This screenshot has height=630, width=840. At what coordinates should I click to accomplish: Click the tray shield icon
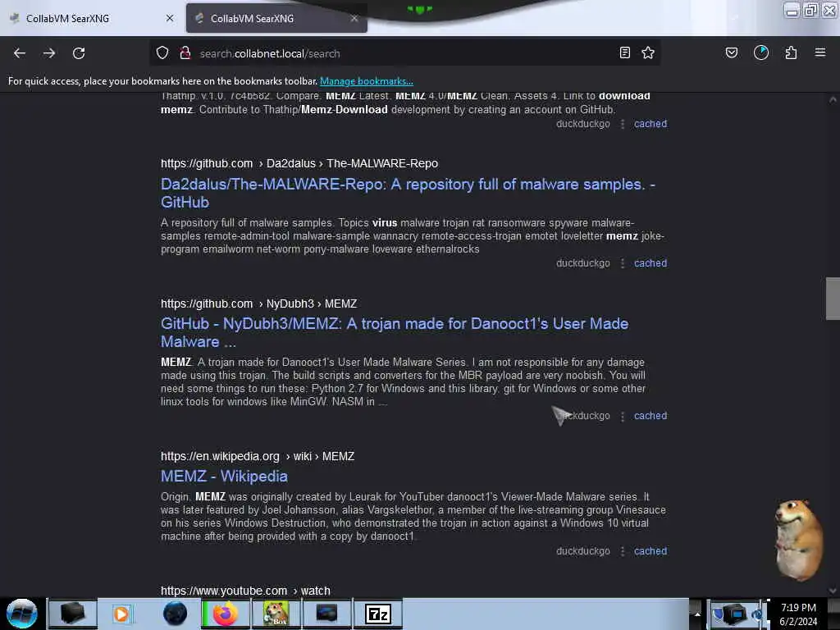click(716, 613)
